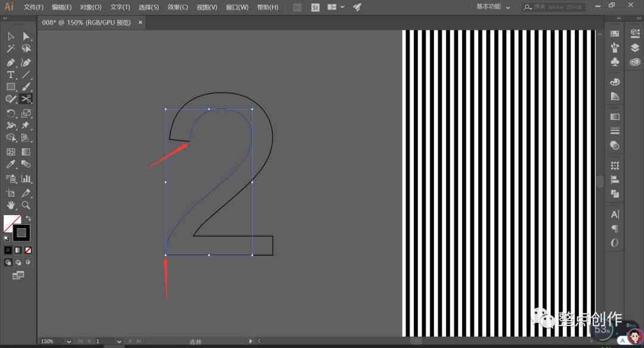Switch to Draw Inside mode

coord(28,262)
